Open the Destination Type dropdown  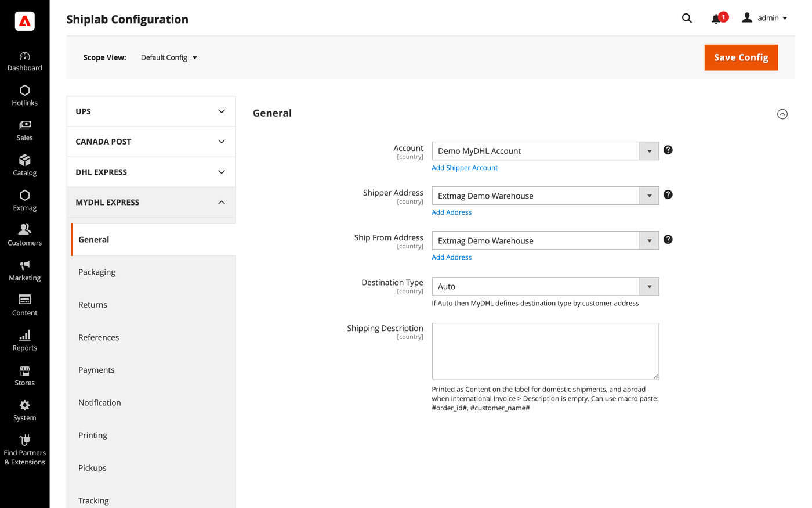[545, 286]
